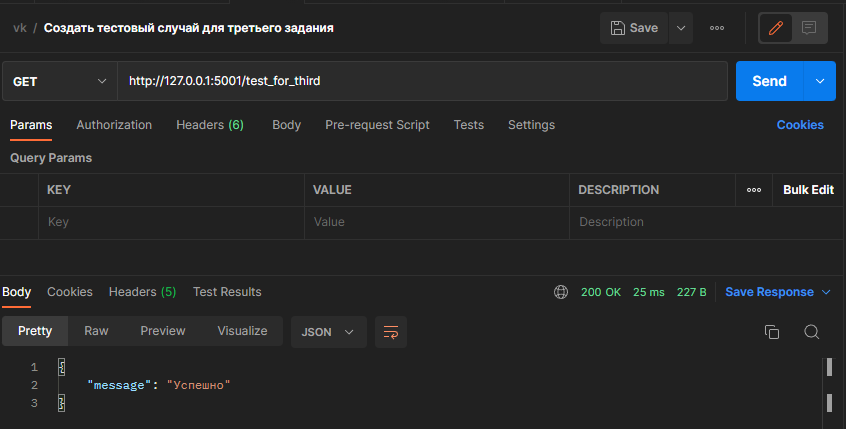Click the request title Создать тестовый случай

click(x=188, y=28)
